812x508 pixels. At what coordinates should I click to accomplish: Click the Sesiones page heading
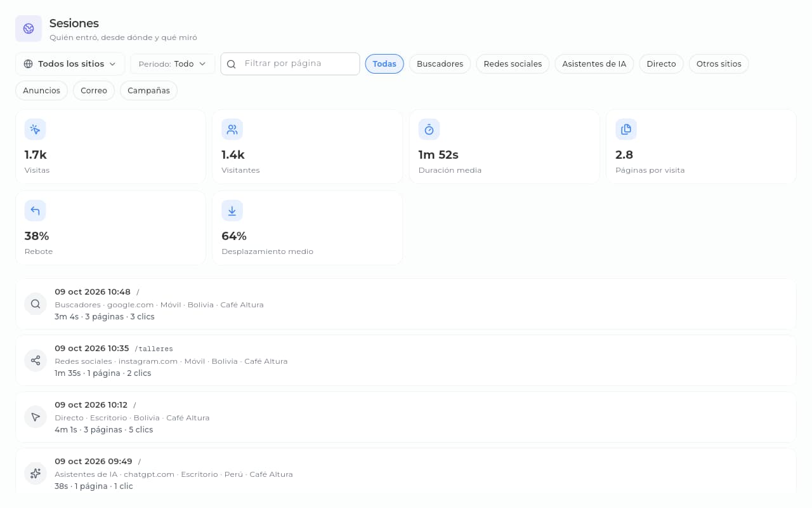pyautogui.click(x=74, y=23)
